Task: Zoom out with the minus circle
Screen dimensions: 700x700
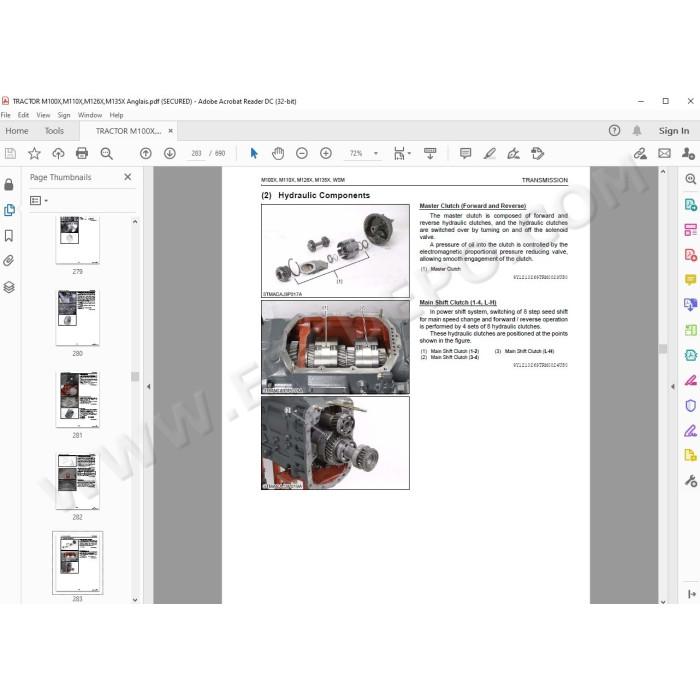Action: click(x=302, y=153)
